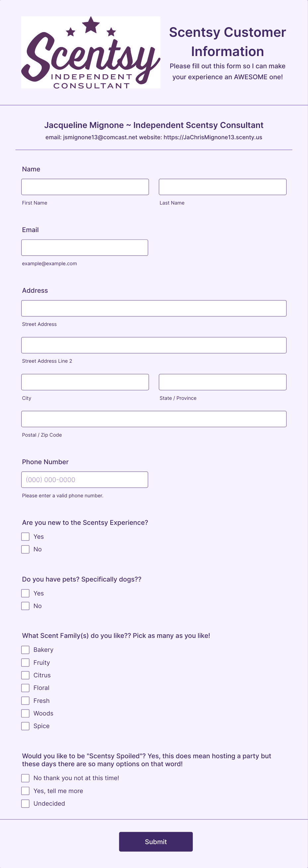Click the City input field
Screen dimensions: 308x868
(x=85, y=382)
